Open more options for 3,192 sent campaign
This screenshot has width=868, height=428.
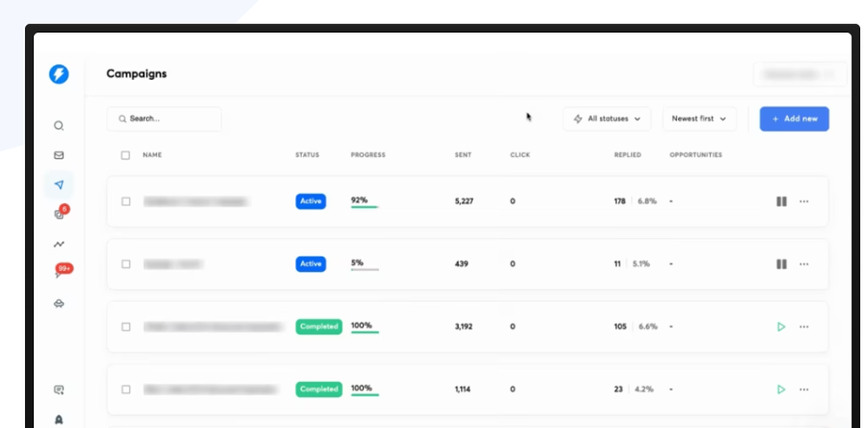[x=804, y=326]
